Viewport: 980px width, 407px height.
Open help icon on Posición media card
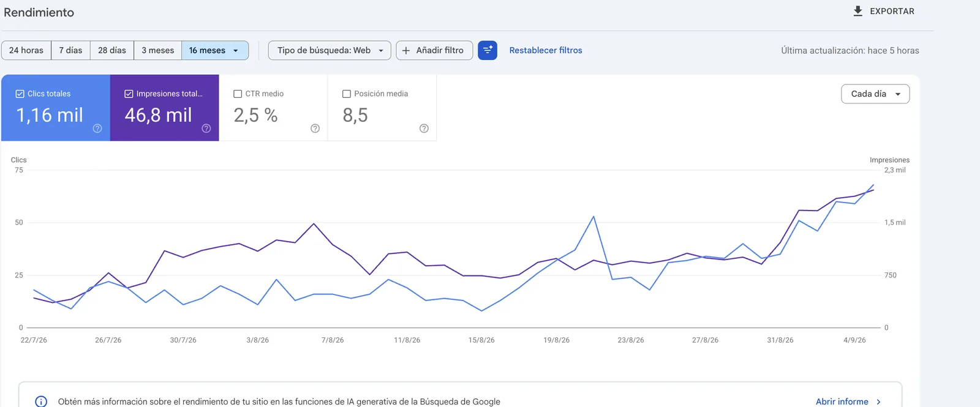click(424, 129)
